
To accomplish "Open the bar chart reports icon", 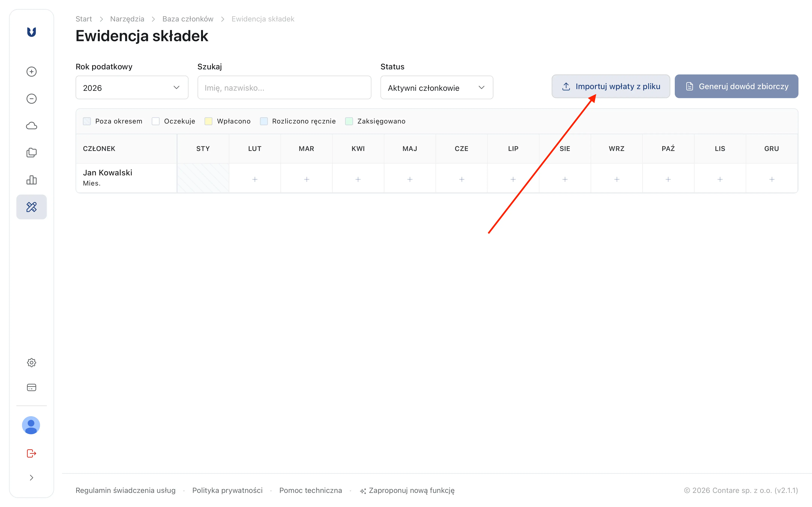I will coord(32,180).
